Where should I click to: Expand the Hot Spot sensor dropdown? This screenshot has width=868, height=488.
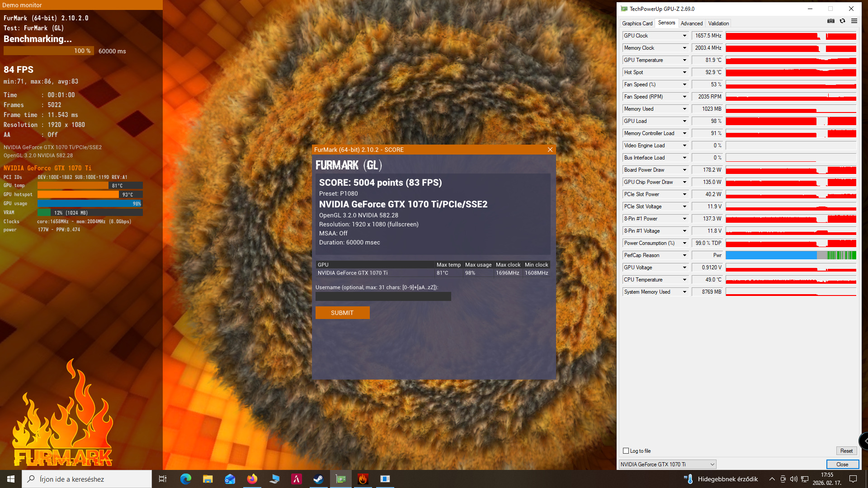point(684,72)
